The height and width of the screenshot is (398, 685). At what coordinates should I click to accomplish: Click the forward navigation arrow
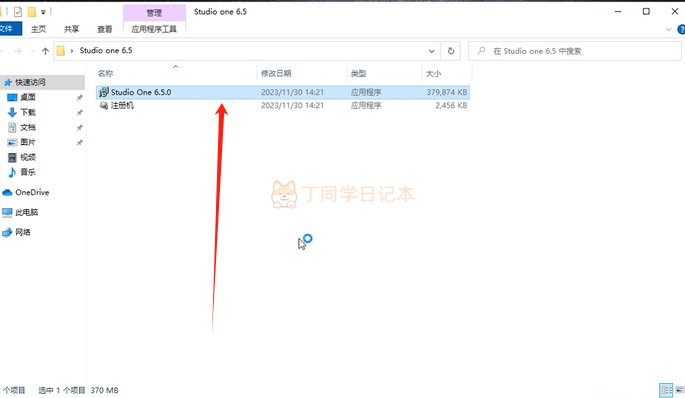point(18,51)
